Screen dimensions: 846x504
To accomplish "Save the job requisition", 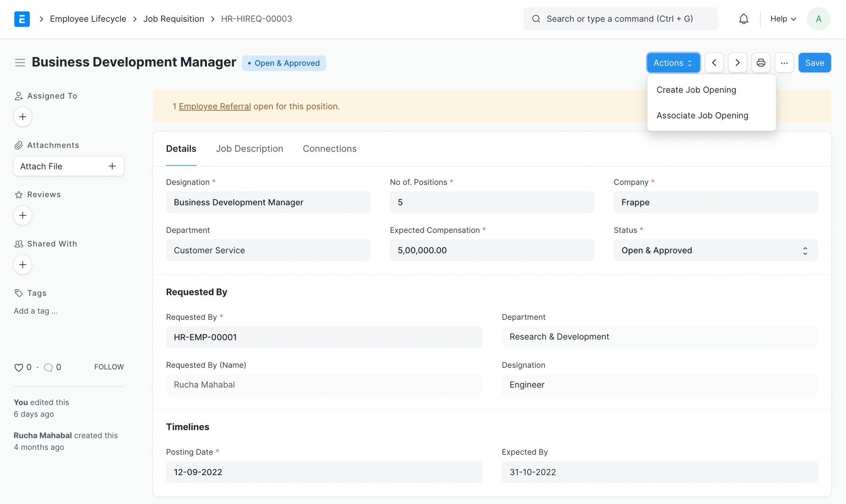I will tap(814, 63).
